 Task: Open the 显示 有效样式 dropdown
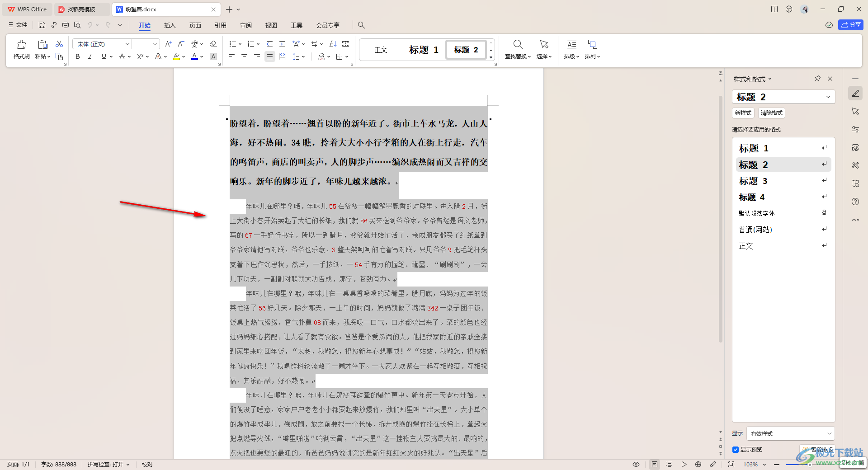[791, 433]
